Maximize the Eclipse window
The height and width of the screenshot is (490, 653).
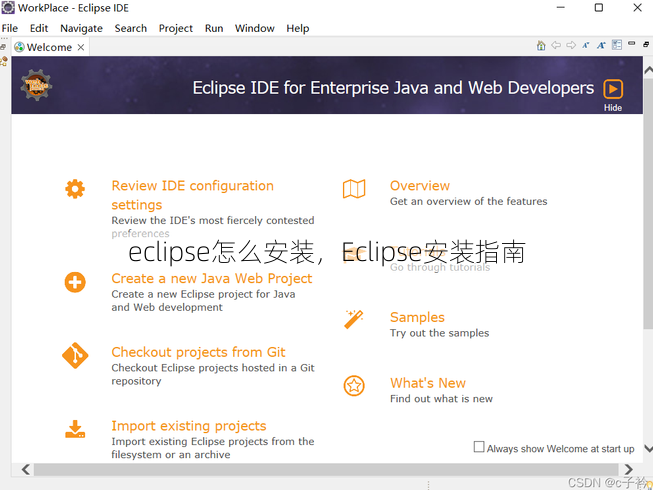click(598, 7)
